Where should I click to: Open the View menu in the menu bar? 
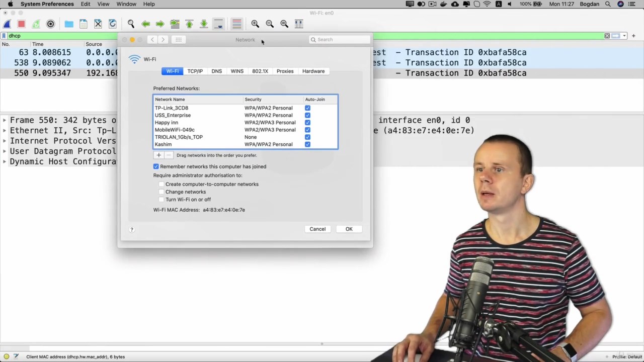click(x=103, y=4)
